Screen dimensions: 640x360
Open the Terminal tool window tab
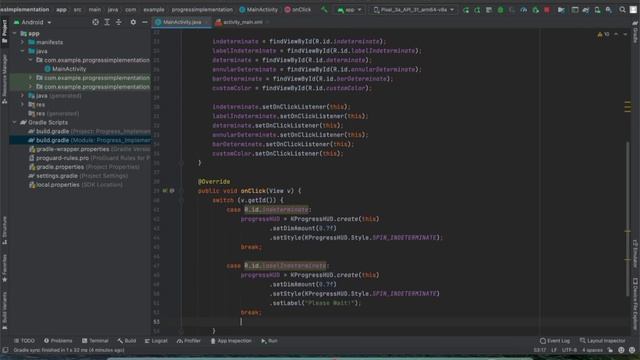[x=95, y=340]
